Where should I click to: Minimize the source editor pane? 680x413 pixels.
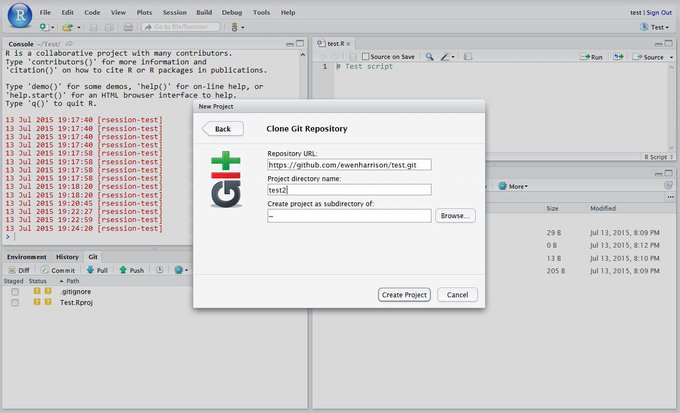[x=658, y=44]
